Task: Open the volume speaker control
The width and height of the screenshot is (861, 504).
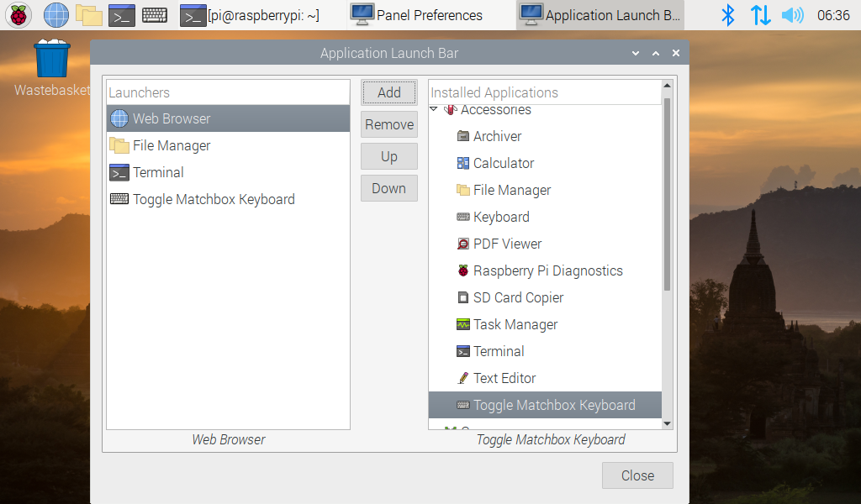Action: pyautogui.click(x=792, y=15)
